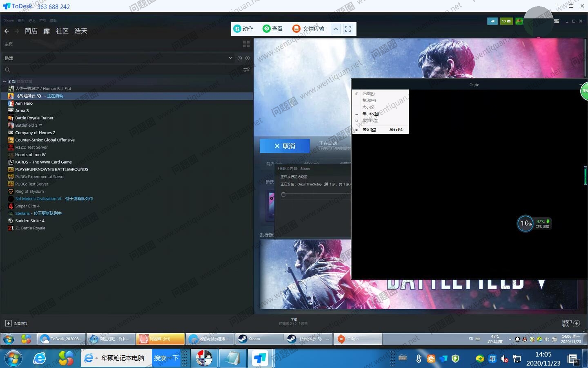Image resolution: width=588 pixels, height=368 pixels.
Task: Open Steam announcements megaphone icon
Action: click(492, 21)
